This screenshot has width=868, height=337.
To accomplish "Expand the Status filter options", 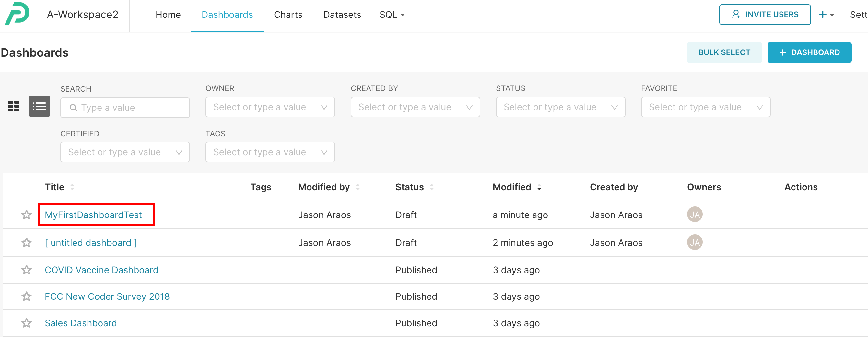I will tap(560, 107).
